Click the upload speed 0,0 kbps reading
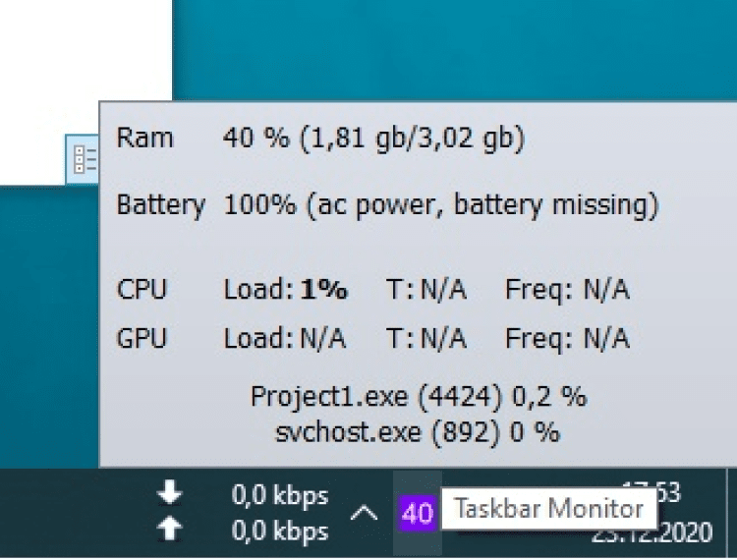This screenshot has width=737, height=560. point(280,532)
